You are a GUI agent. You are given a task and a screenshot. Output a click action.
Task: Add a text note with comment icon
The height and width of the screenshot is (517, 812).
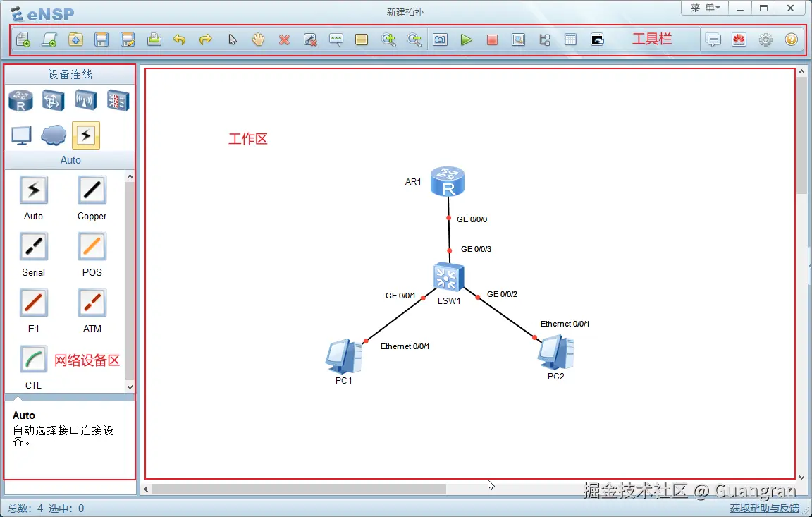(x=336, y=39)
